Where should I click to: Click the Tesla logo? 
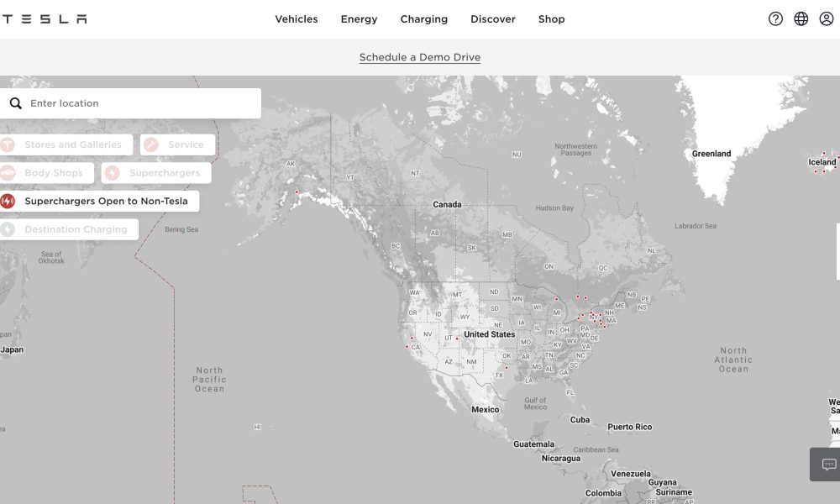click(44, 19)
